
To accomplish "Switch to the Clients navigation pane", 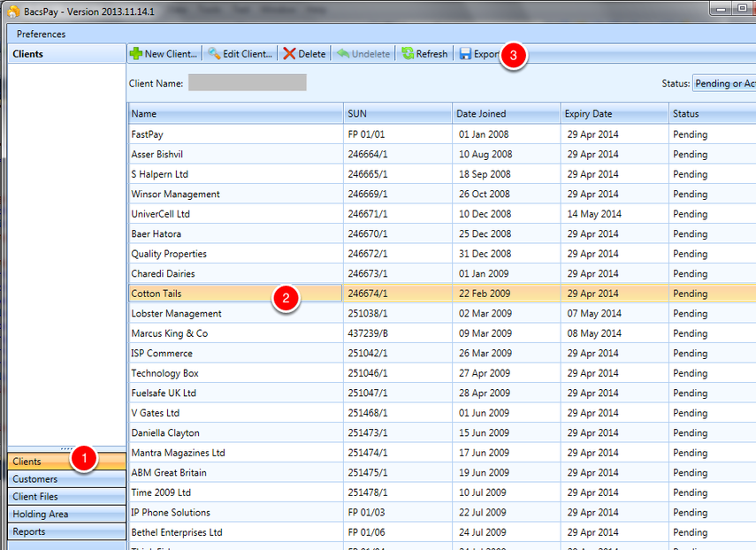I will (x=66, y=462).
